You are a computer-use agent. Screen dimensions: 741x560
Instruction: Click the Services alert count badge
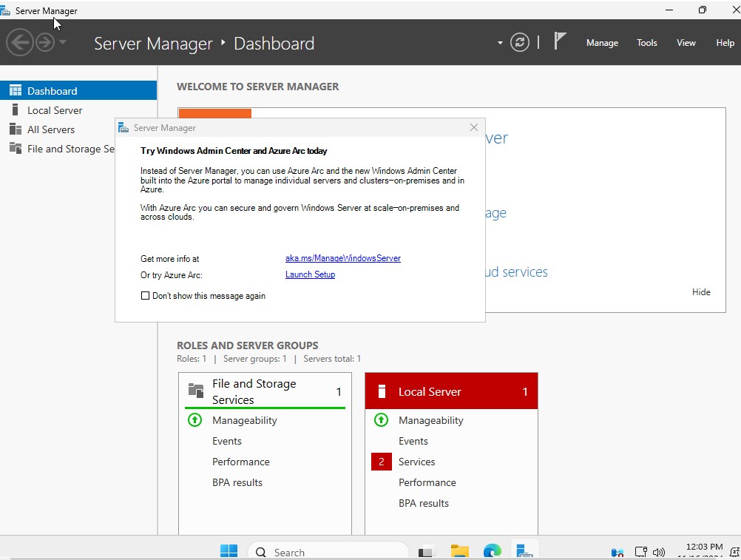[x=381, y=462]
